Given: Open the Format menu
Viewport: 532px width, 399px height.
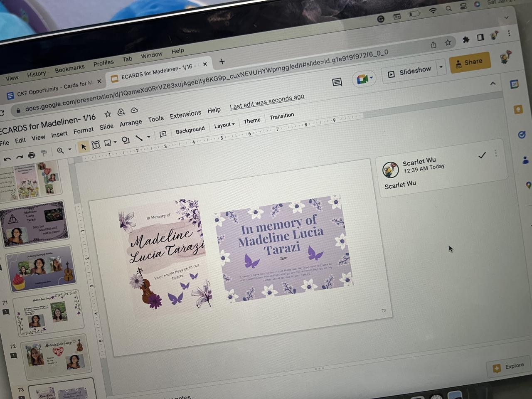Looking at the screenshot, I should [84, 131].
